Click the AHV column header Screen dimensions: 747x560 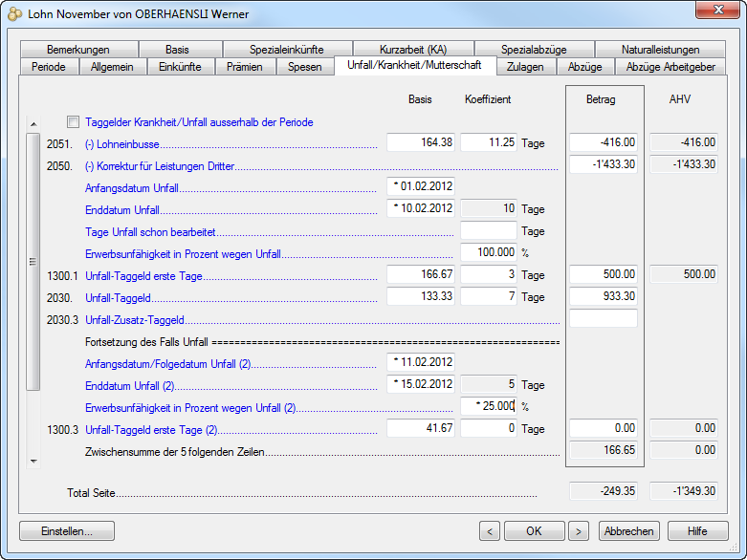[x=680, y=99]
